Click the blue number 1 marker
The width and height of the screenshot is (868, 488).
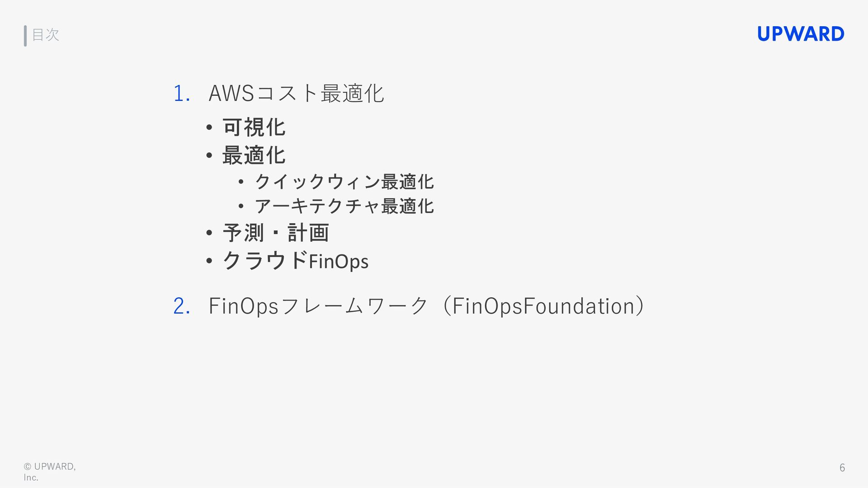(x=181, y=94)
